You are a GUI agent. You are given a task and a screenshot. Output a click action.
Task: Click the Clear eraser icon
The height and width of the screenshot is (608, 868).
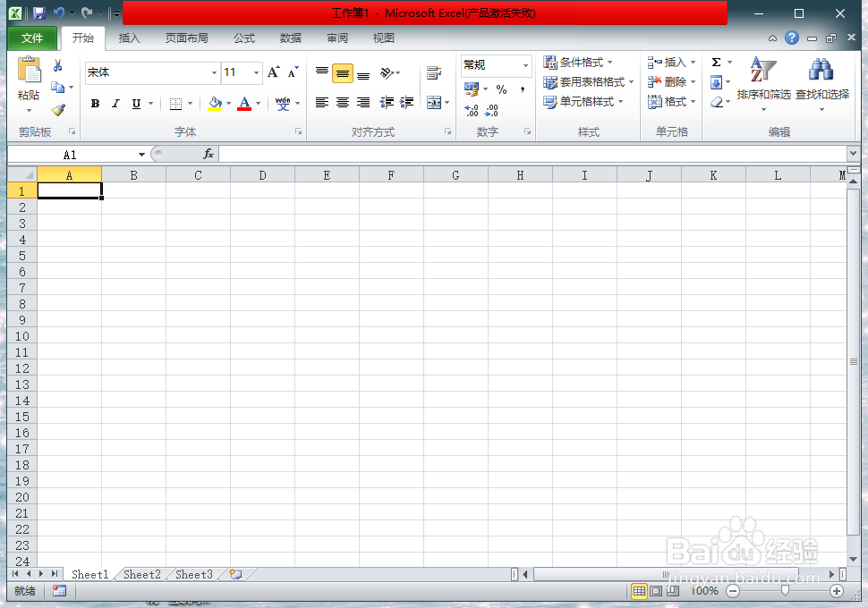coord(716,102)
